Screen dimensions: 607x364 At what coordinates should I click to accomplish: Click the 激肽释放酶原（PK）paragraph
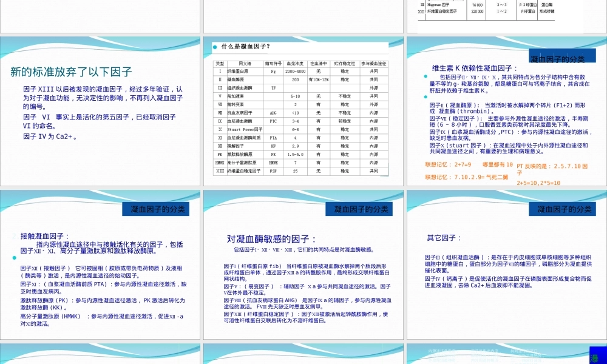tap(103, 304)
